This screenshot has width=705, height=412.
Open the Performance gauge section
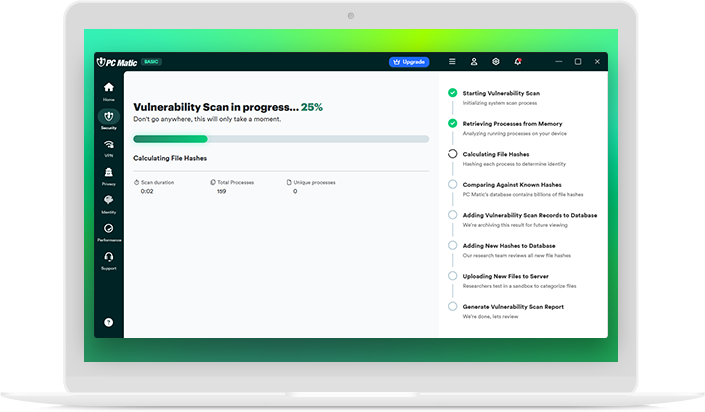tap(109, 231)
